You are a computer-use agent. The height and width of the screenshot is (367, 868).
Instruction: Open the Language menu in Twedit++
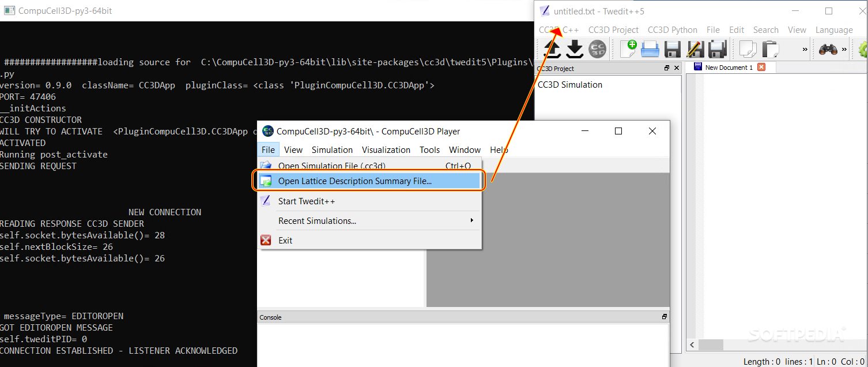point(834,29)
